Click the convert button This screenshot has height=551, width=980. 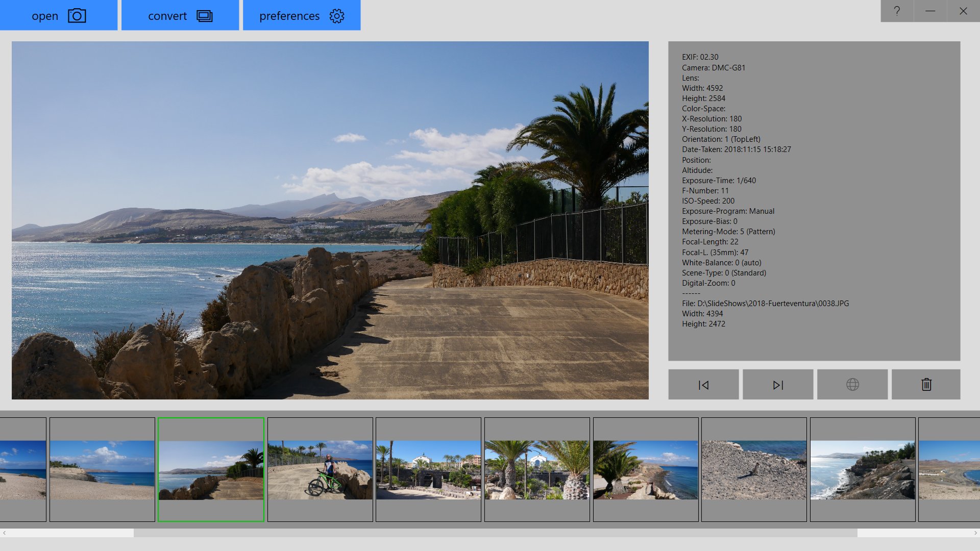[180, 15]
